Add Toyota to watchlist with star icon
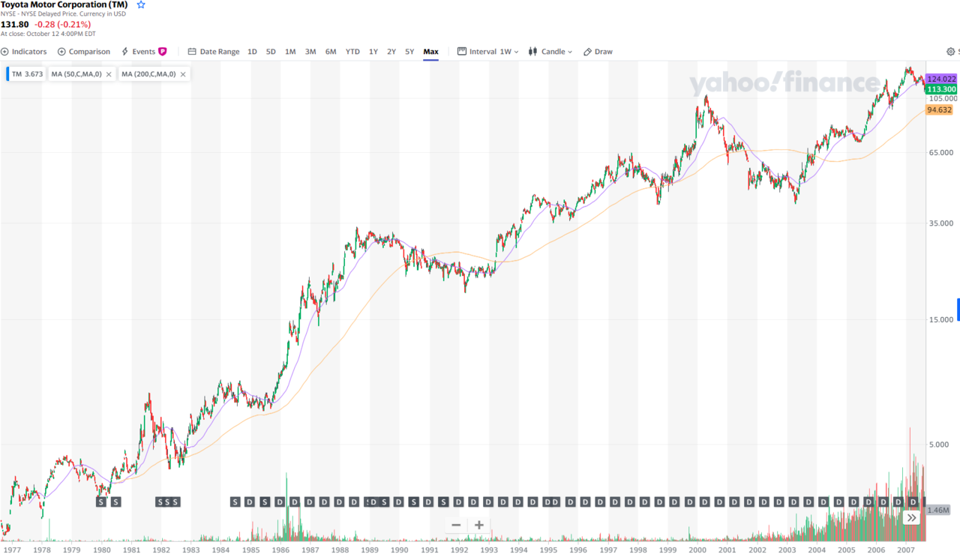The height and width of the screenshot is (560, 960). tap(141, 4)
